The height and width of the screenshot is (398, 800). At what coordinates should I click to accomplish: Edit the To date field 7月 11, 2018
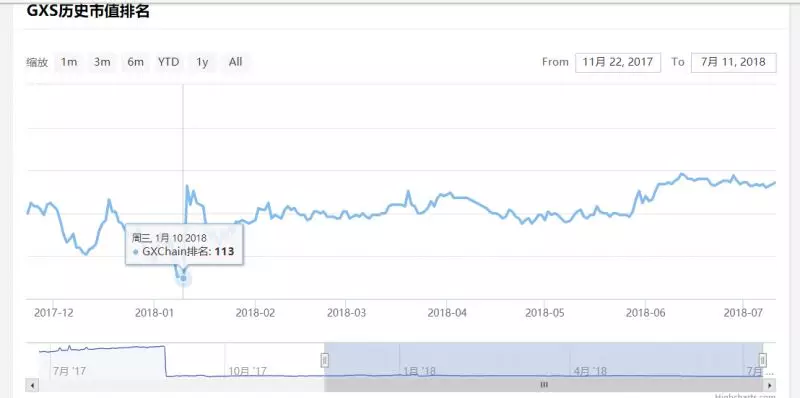pyautogui.click(x=734, y=62)
